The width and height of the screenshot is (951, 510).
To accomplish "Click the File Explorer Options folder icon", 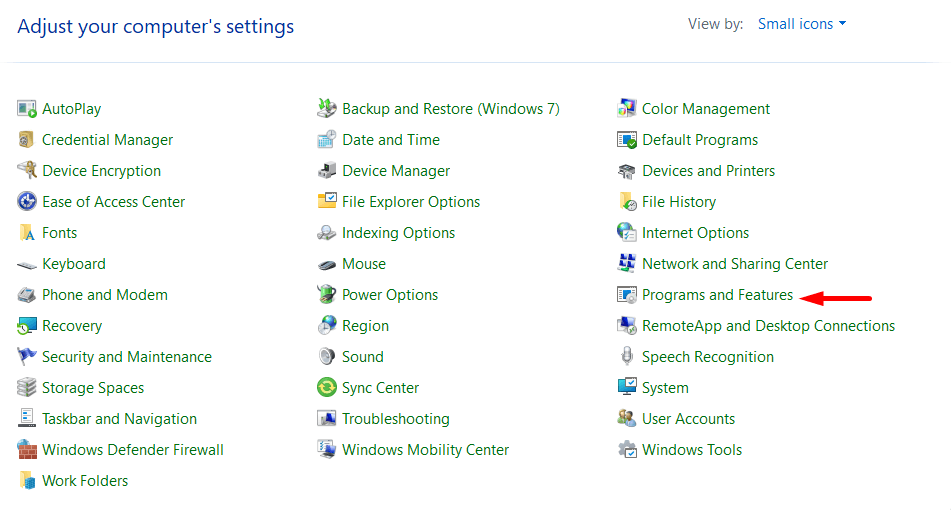I will (x=327, y=202).
